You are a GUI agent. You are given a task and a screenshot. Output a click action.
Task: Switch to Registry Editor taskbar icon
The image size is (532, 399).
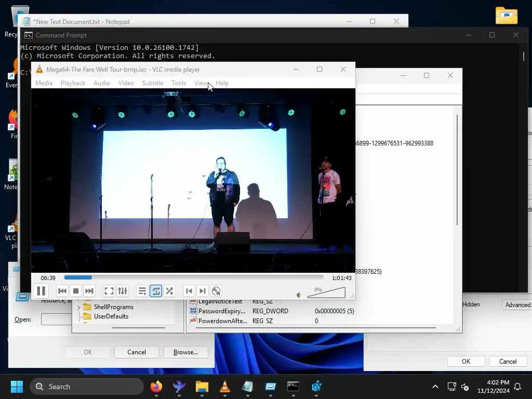pos(316,387)
